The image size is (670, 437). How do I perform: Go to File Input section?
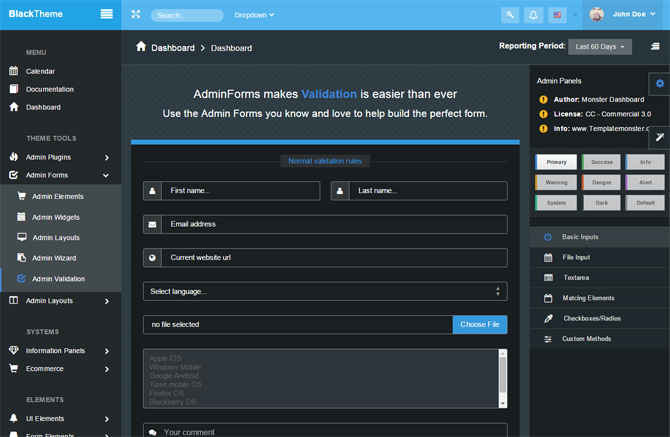pyautogui.click(x=599, y=257)
